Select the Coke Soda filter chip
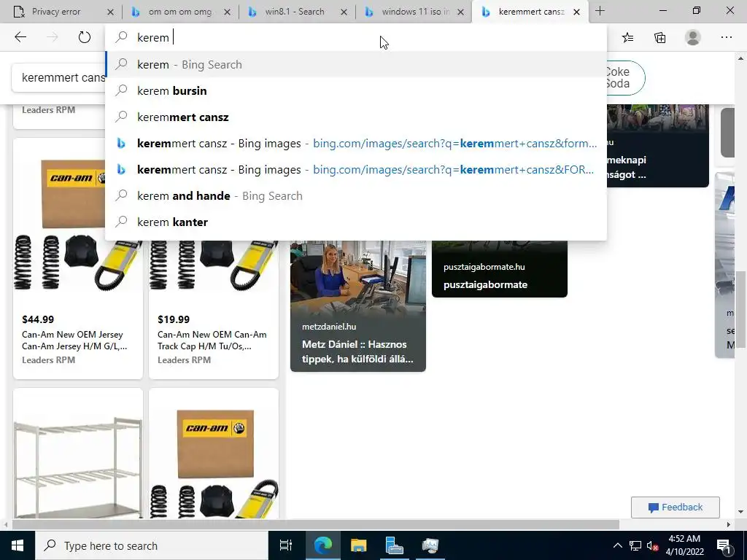Viewport: 747px width, 560px height. [x=625, y=77]
